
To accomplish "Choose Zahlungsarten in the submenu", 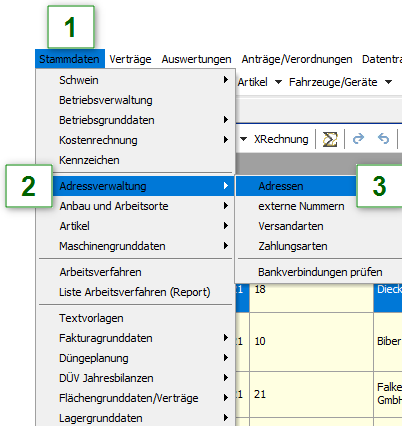I will [x=319, y=246].
